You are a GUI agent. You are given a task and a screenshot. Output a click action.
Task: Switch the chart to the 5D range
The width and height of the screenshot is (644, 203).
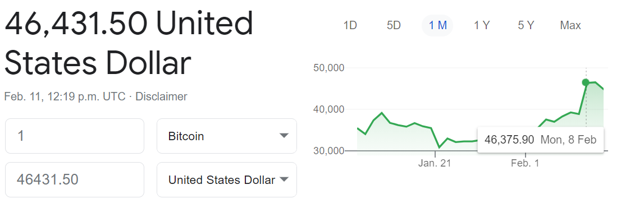point(394,25)
